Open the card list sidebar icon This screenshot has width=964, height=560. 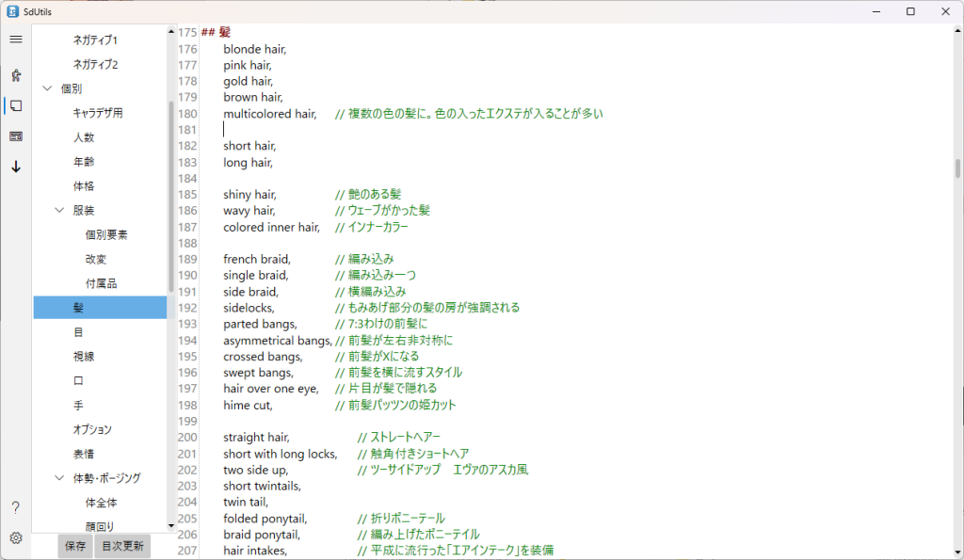tap(16, 136)
